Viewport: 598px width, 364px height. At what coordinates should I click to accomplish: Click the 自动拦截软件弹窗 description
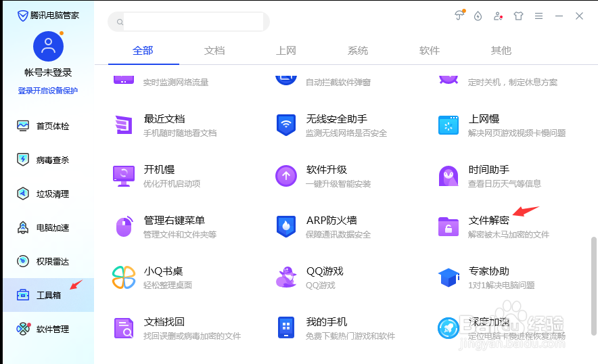(338, 83)
